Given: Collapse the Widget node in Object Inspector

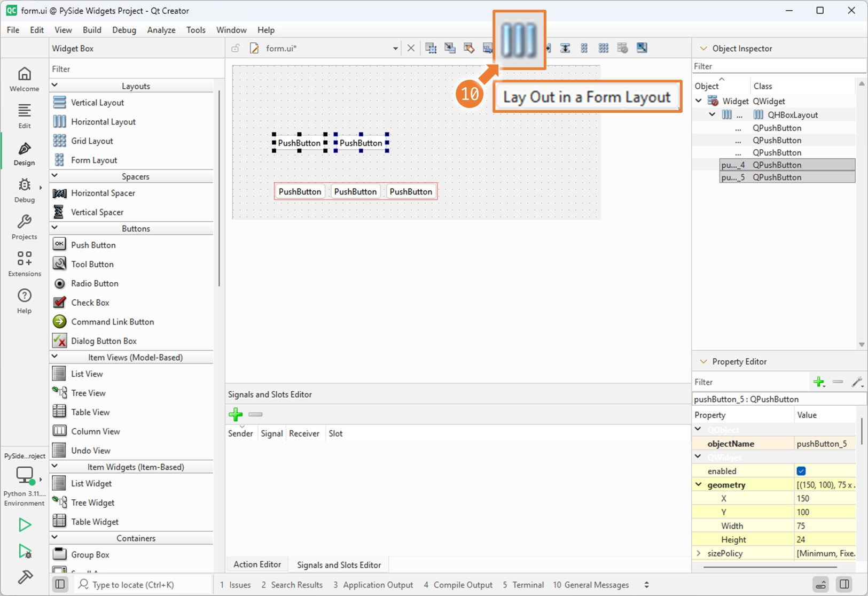Looking at the screenshot, I should (699, 100).
